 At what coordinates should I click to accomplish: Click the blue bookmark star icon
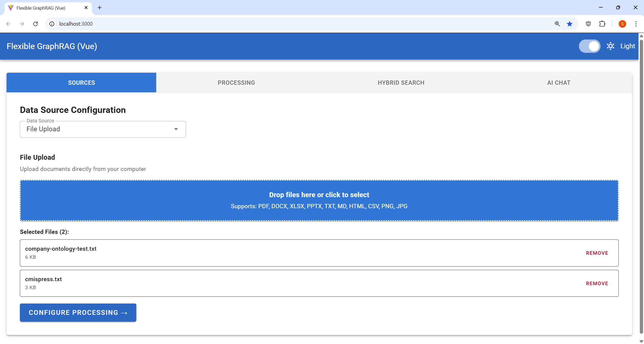(570, 24)
